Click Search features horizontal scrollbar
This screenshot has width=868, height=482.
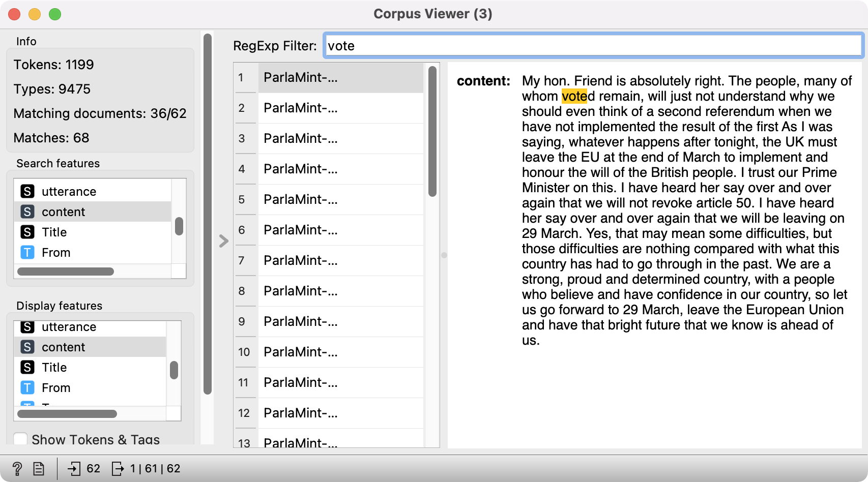pos(66,272)
